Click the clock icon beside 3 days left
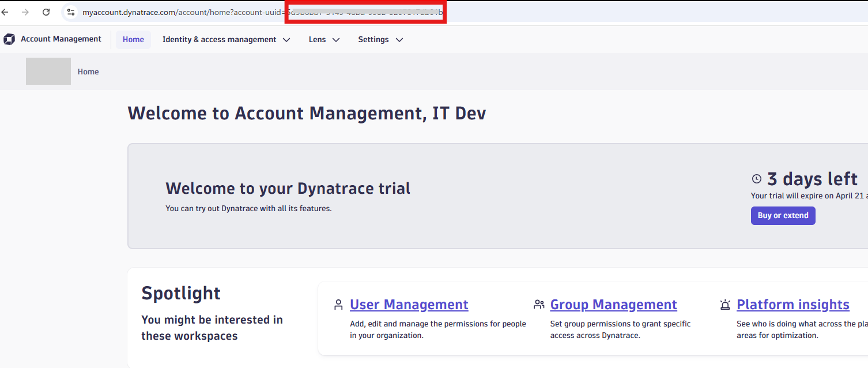The image size is (868, 368). [757, 179]
